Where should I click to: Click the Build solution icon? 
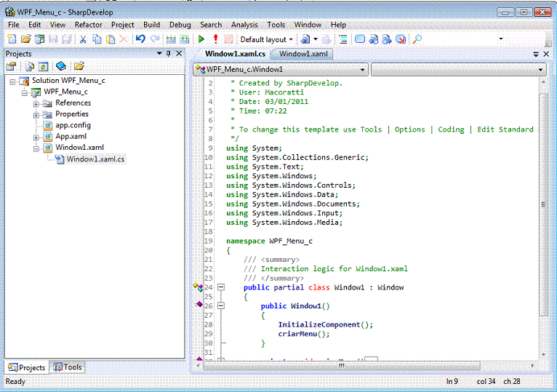[x=171, y=39]
